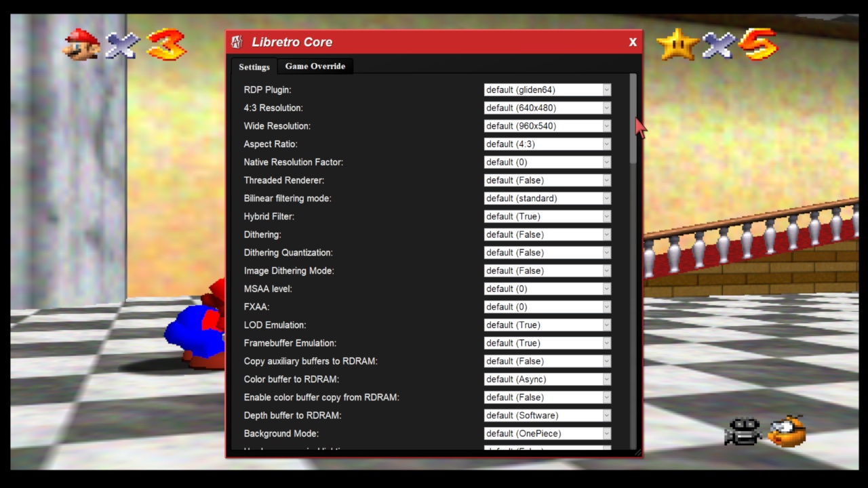
Task: Expand the MSAA level dropdown
Action: pos(547,288)
